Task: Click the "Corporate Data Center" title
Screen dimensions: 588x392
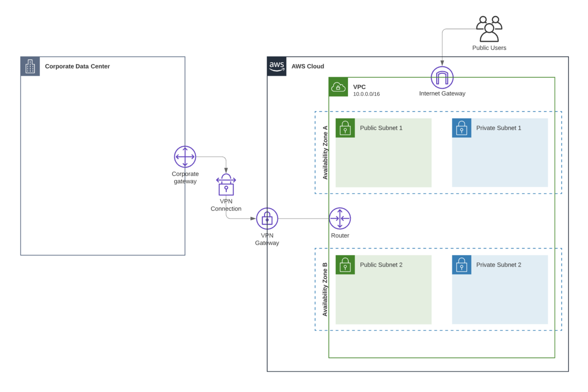Action: [x=77, y=67]
